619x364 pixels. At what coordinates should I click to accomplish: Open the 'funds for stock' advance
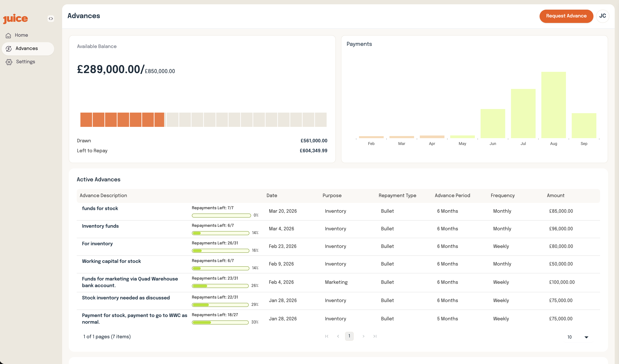[x=100, y=208]
